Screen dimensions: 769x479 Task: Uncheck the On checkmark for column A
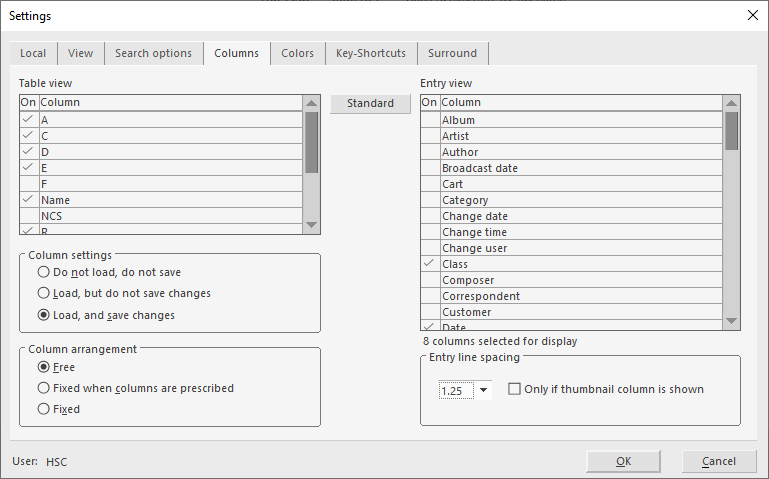(x=28, y=120)
